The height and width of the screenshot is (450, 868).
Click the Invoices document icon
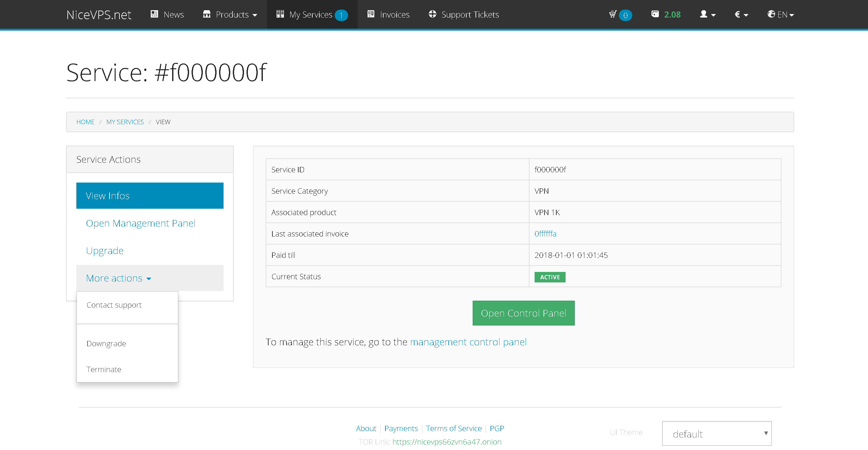pyautogui.click(x=371, y=14)
